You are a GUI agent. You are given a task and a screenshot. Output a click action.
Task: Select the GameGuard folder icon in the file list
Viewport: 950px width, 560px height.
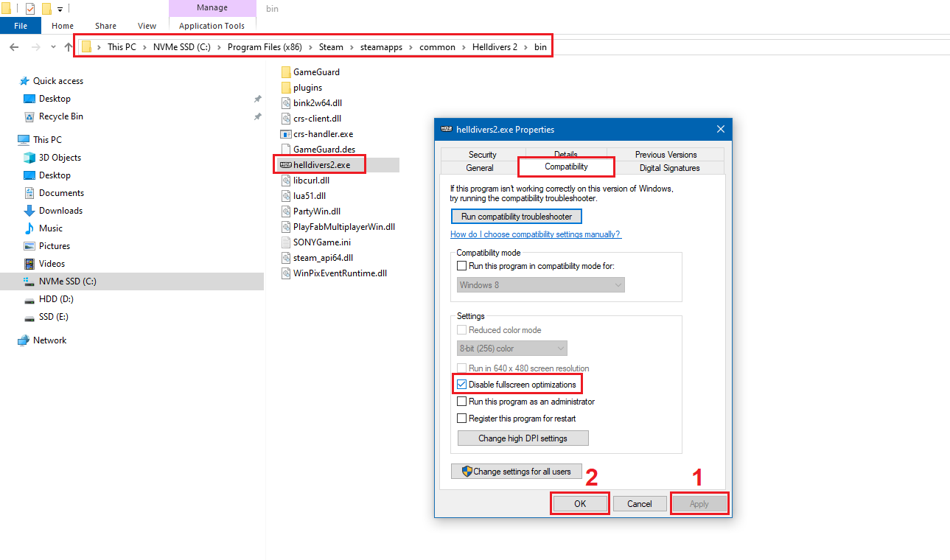pos(287,72)
